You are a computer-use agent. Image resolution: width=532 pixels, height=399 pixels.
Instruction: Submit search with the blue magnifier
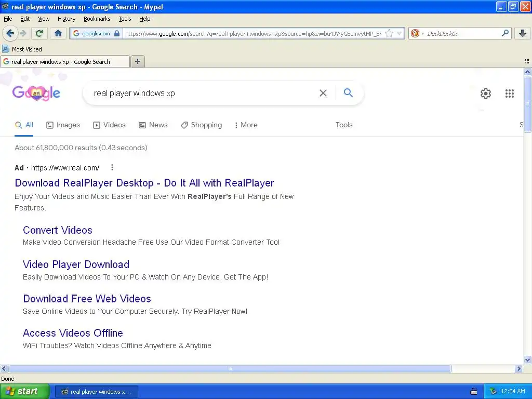348,92
